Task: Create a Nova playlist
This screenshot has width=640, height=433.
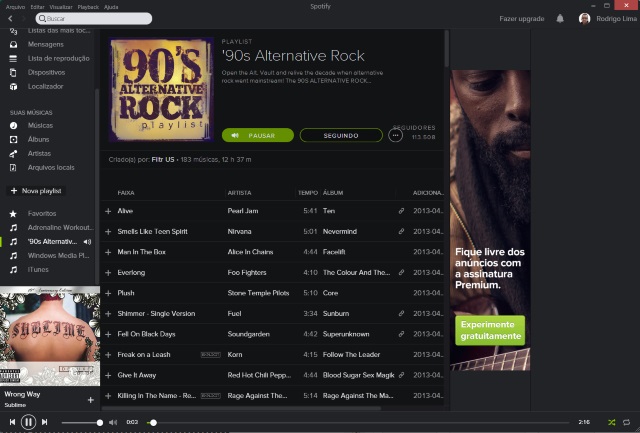Action: 36,191
